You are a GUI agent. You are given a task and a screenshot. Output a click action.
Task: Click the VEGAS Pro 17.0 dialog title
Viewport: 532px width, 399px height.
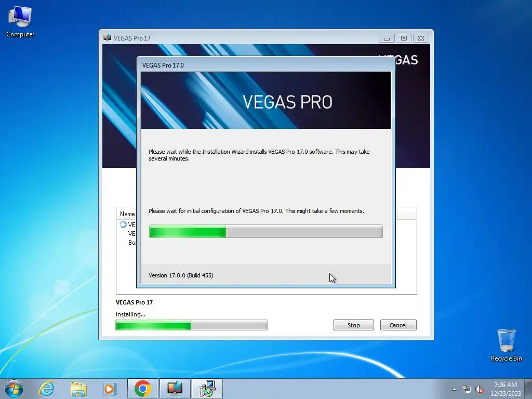163,65
